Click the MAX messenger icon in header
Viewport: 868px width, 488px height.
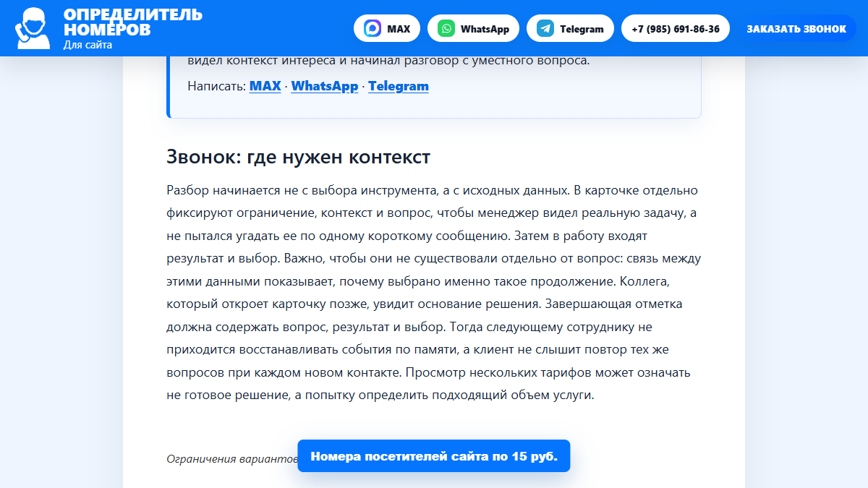coord(373,29)
